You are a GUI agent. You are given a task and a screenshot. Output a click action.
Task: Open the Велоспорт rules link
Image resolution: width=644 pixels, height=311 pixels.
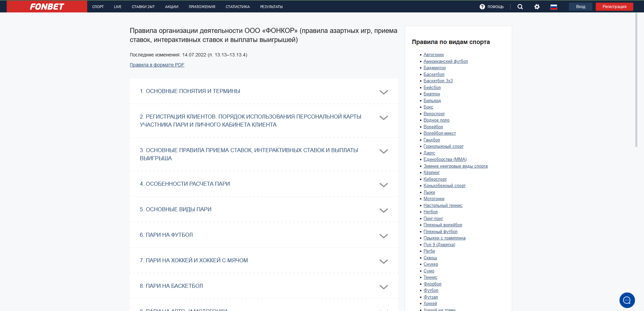point(434,114)
